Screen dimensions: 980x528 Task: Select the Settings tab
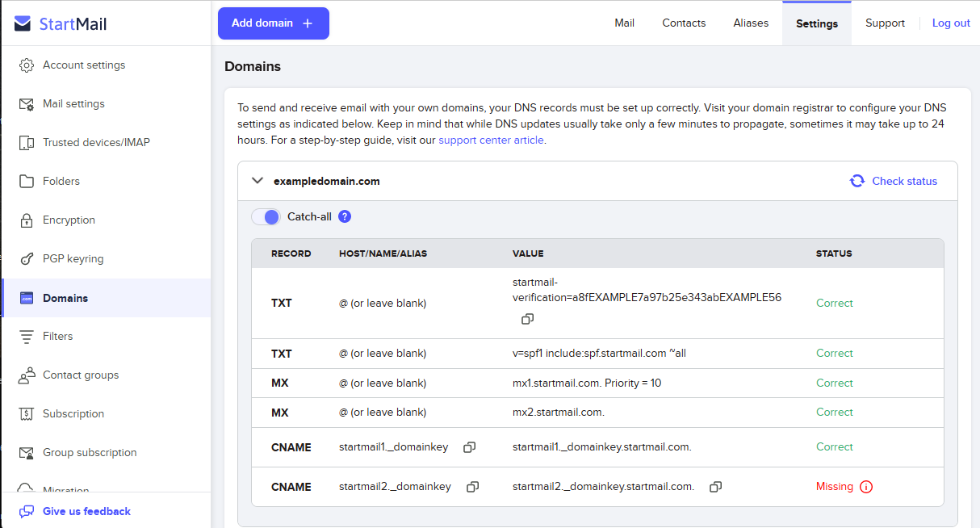pyautogui.click(x=817, y=23)
